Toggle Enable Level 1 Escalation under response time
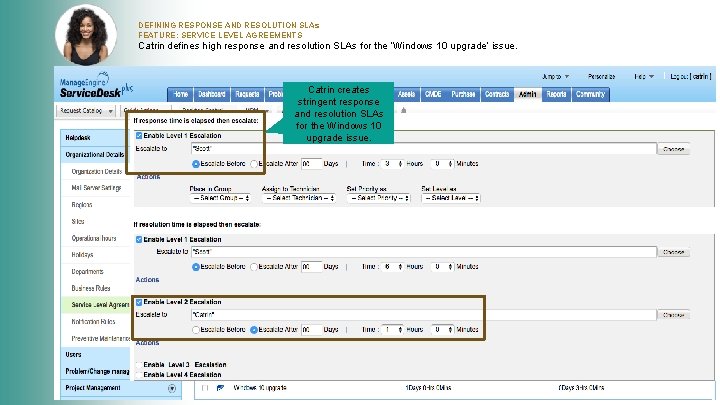720x405 pixels. coord(139,136)
